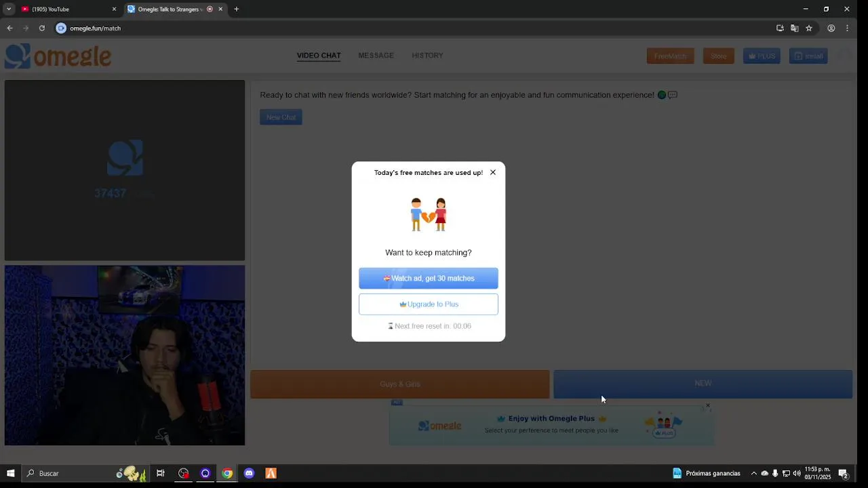Open the Chrome profile icon
The image size is (868, 488).
pyautogui.click(x=831, y=28)
